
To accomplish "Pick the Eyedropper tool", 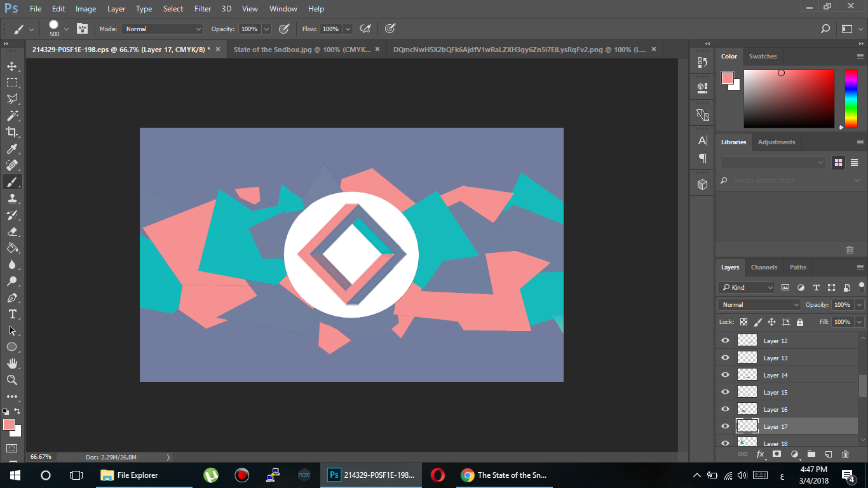I will click(13, 148).
